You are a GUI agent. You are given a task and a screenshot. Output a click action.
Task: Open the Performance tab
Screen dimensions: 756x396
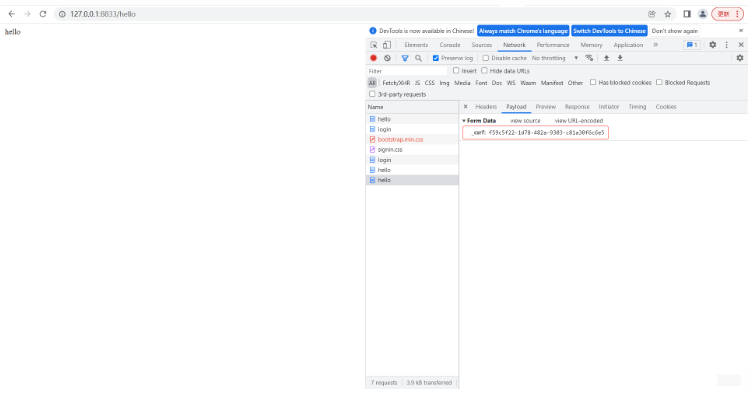click(553, 45)
